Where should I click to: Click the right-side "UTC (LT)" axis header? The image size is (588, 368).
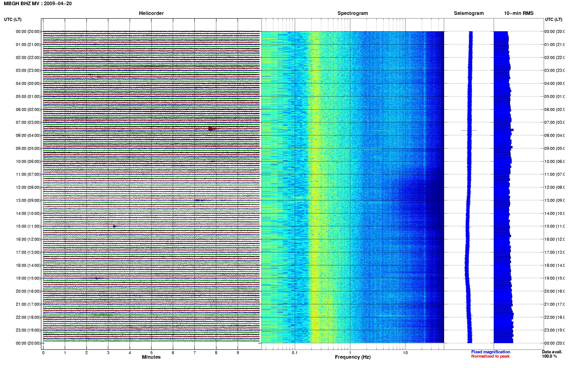(553, 19)
